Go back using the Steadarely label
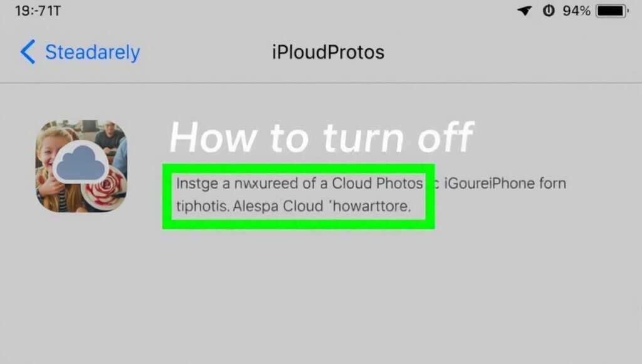 (92, 53)
